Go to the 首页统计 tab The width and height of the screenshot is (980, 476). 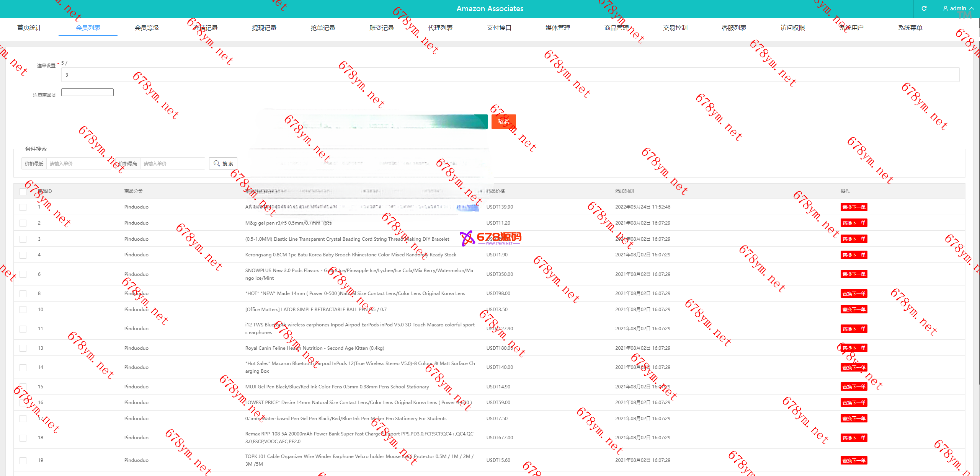pyautogui.click(x=29, y=28)
